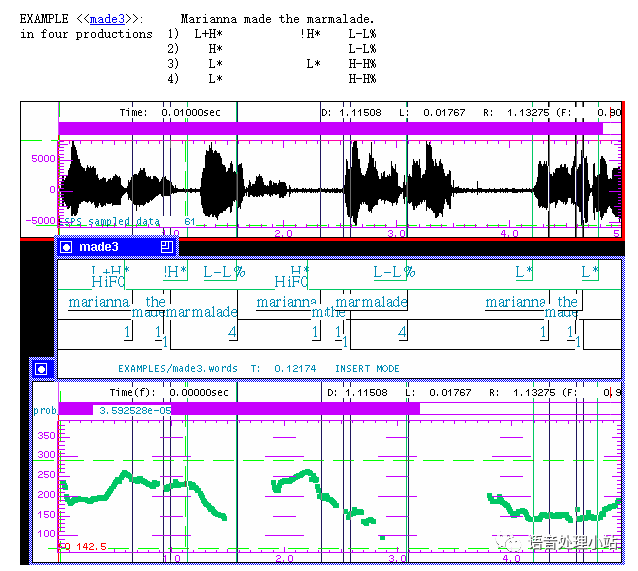Click the INSERT MODE status text
The height and width of the screenshot is (571, 638).
tap(367, 369)
